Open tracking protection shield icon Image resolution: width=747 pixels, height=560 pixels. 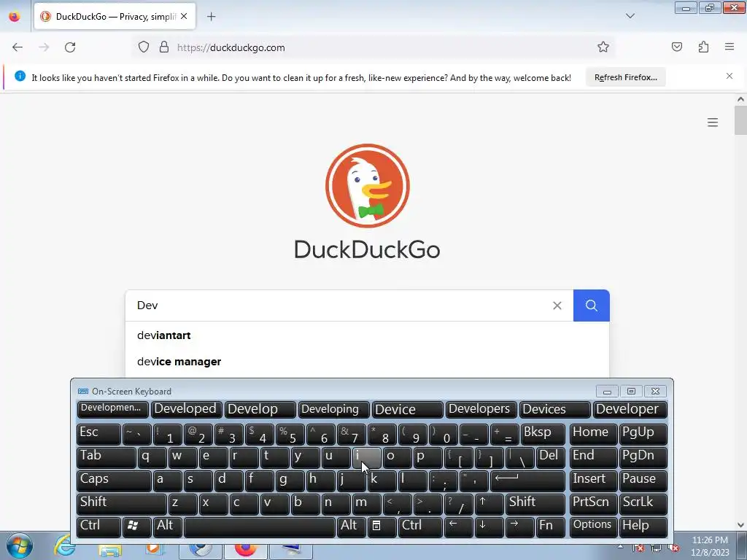click(144, 47)
